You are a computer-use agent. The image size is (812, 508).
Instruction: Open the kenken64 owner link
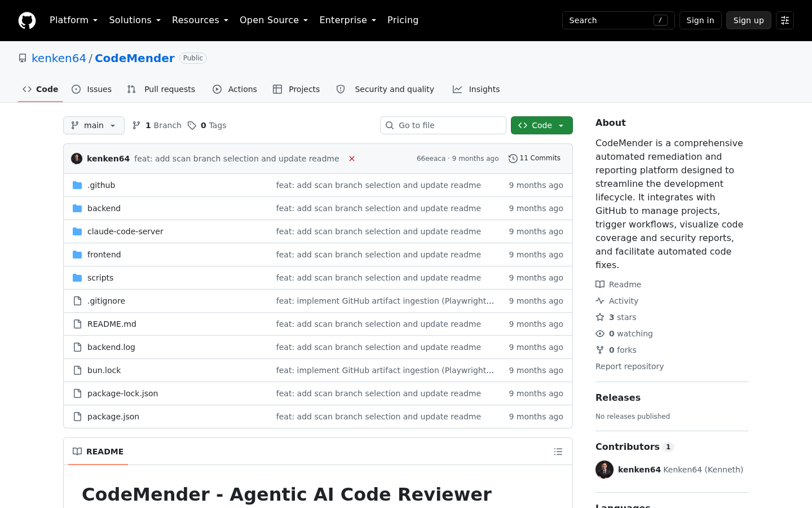click(x=59, y=58)
